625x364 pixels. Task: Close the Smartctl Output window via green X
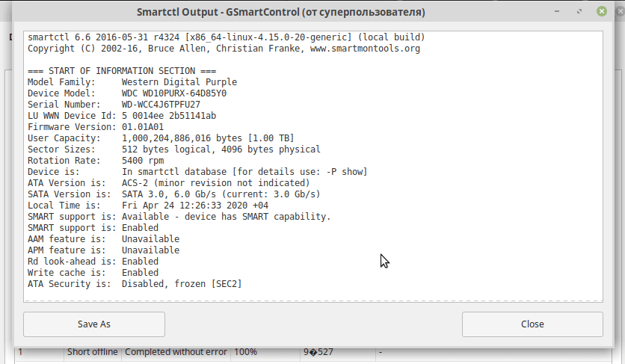602,11
